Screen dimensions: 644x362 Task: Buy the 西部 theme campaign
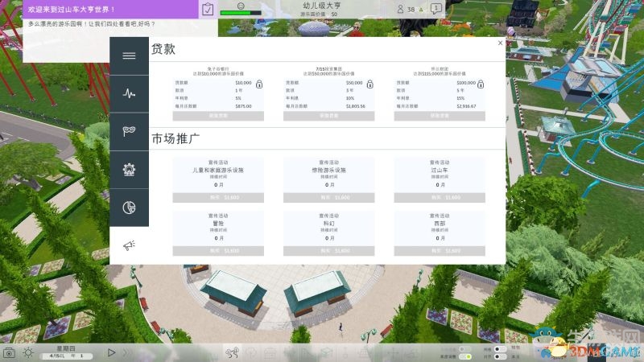(440, 251)
